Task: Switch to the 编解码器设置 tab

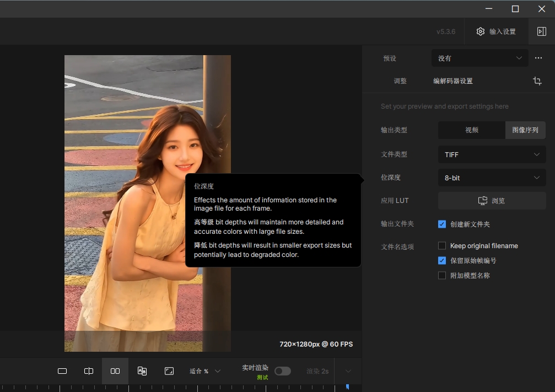Action: point(452,81)
